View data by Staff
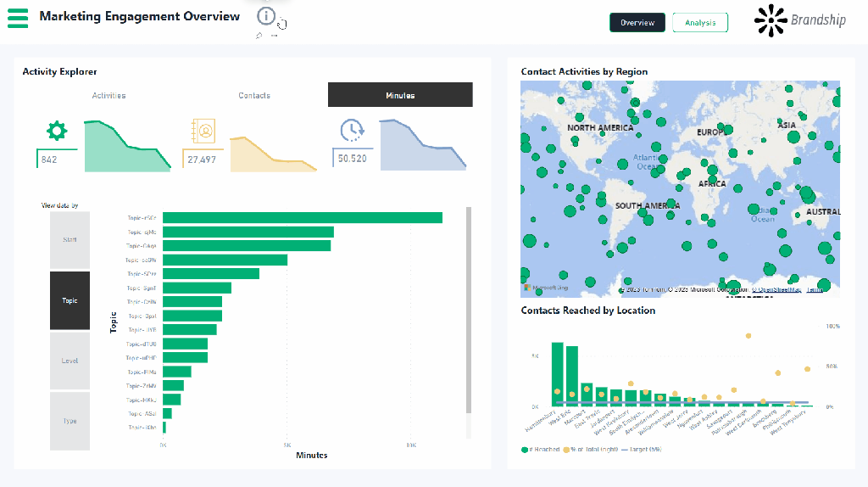Viewport: 868px width, 487px height. (x=70, y=240)
